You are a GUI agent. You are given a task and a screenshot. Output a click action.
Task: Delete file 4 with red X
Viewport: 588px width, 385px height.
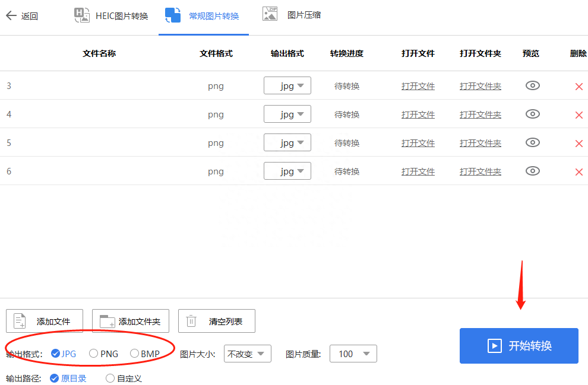coord(578,115)
